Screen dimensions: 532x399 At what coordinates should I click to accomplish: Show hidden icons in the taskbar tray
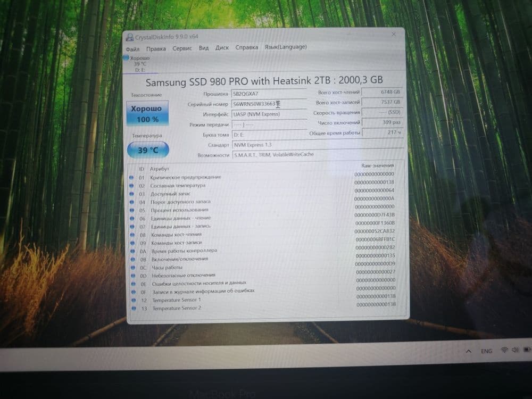[x=469, y=351]
